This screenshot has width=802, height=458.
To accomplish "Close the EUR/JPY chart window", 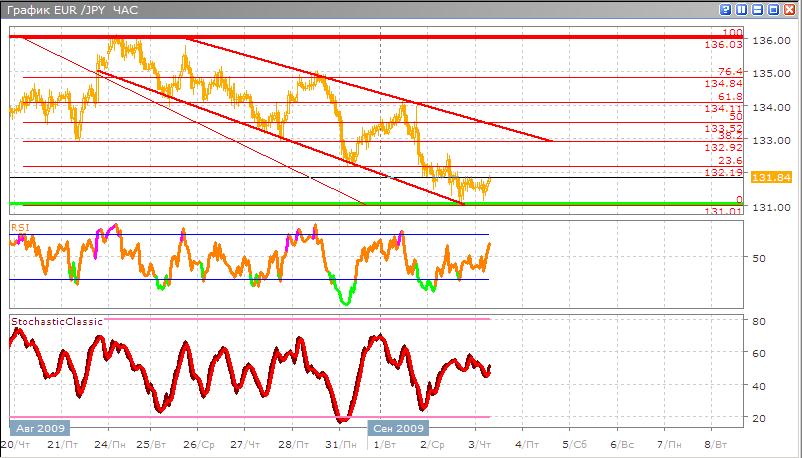I will tap(790, 8).
